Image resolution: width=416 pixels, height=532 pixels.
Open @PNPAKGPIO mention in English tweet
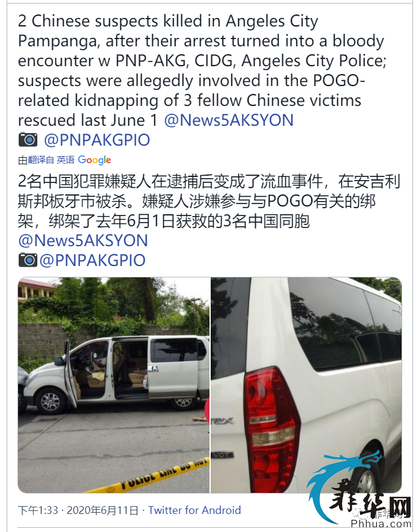coord(97,140)
